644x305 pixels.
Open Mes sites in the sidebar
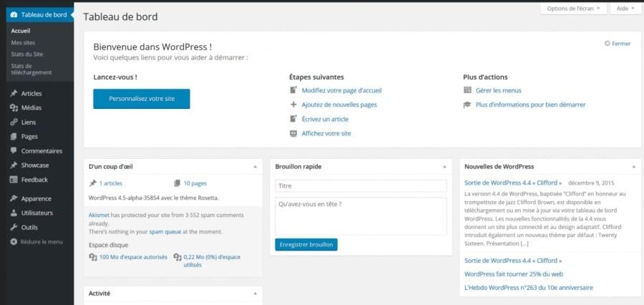(x=23, y=42)
